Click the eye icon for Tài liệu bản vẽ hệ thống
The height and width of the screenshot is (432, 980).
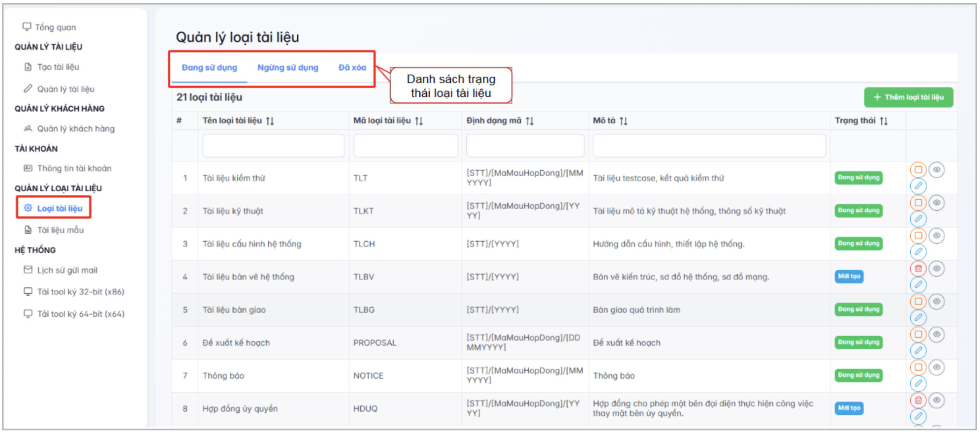(x=936, y=268)
